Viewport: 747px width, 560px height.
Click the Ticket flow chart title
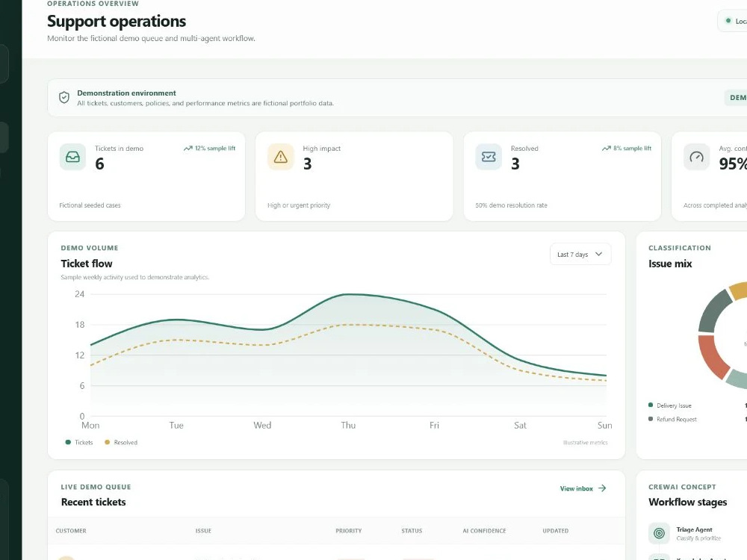coord(87,264)
